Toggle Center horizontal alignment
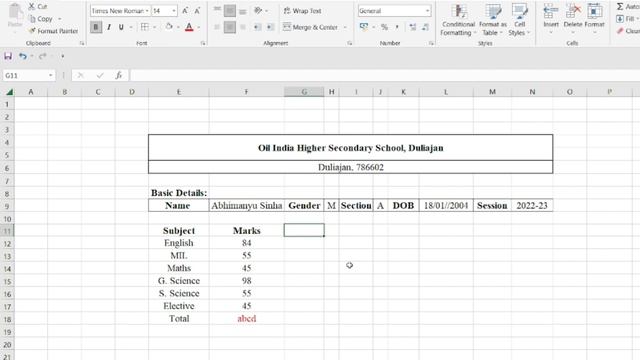 [230, 27]
